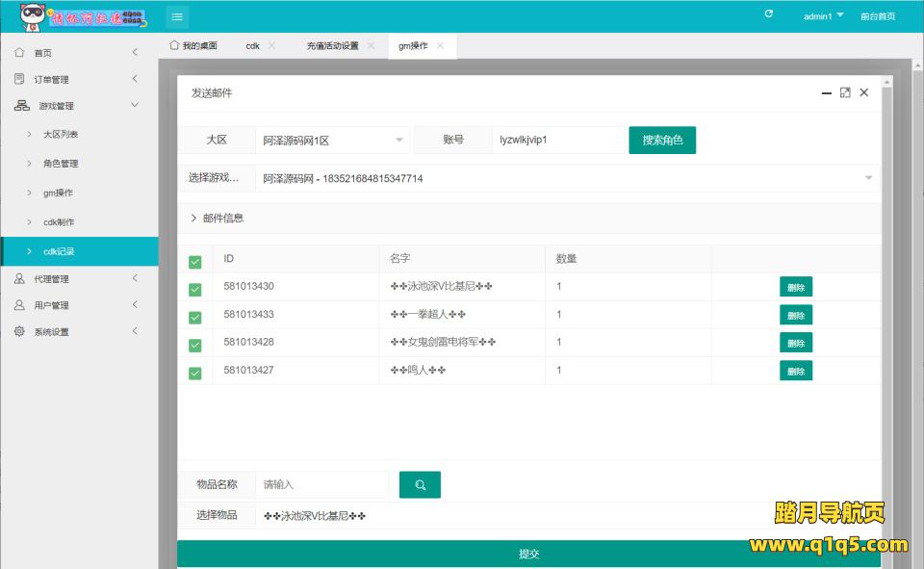Close the cdk tab with its X
924x569 pixels.
coord(272,45)
